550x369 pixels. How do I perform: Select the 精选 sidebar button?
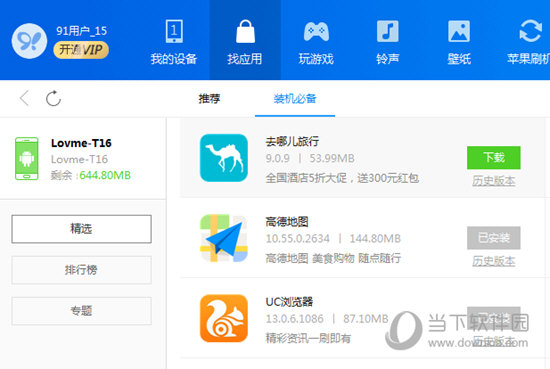pos(81,229)
